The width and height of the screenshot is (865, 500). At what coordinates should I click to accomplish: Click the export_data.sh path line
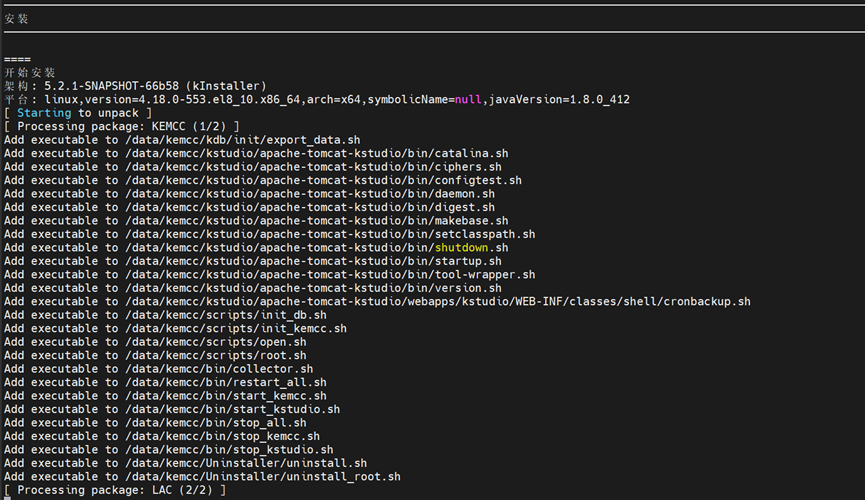coord(181,140)
